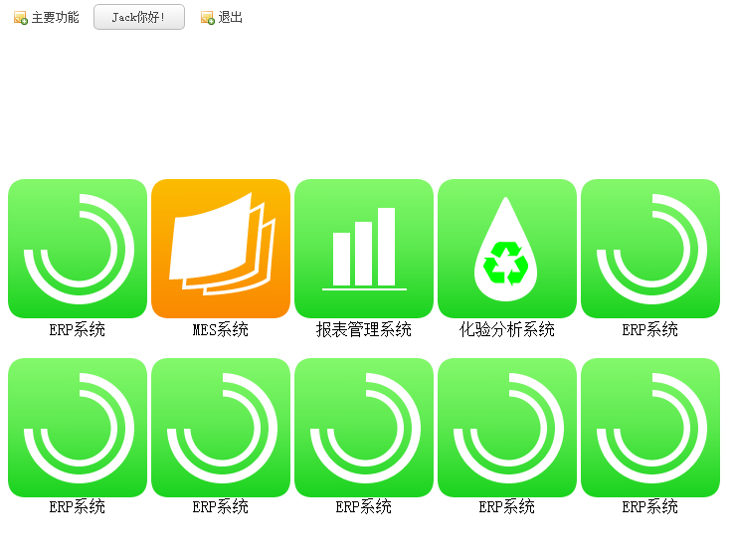The height and width of the screenshot is (560, 734).
Task: Open ERP系统 tile directly beneath 报表管理系统
Action: [x=364, y=428]
